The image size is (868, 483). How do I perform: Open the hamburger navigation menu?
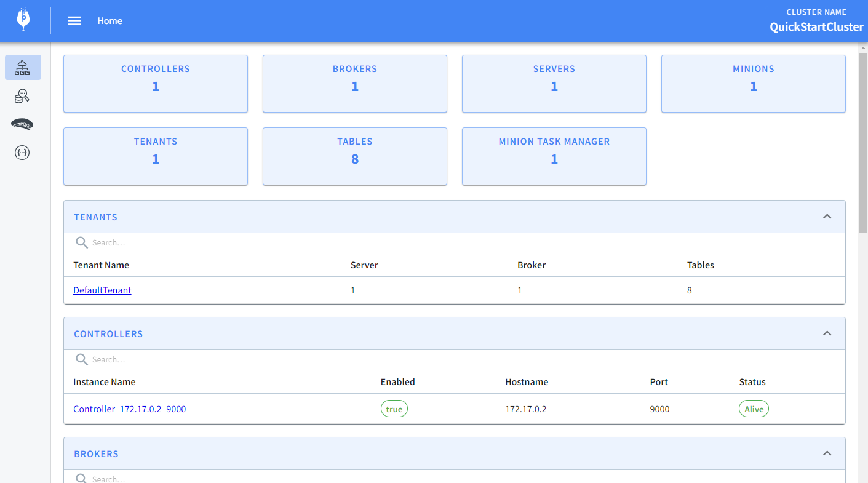(x=74, y=20)
